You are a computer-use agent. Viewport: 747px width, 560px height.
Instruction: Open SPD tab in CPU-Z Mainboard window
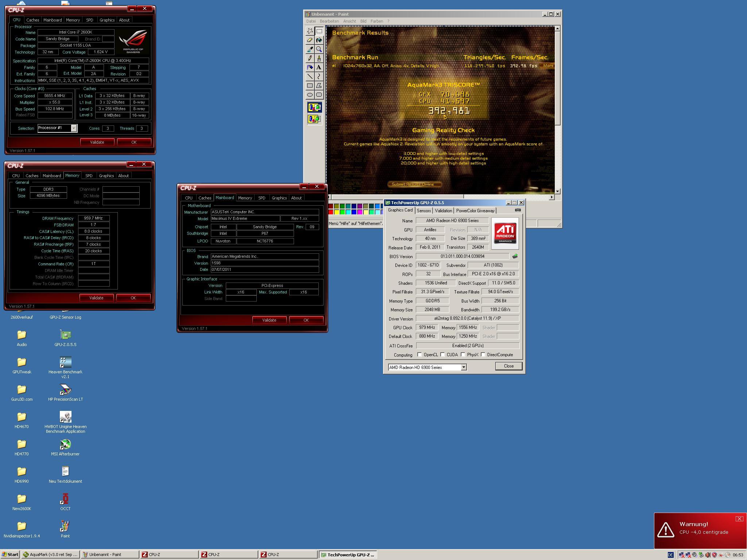click(262, 198)
